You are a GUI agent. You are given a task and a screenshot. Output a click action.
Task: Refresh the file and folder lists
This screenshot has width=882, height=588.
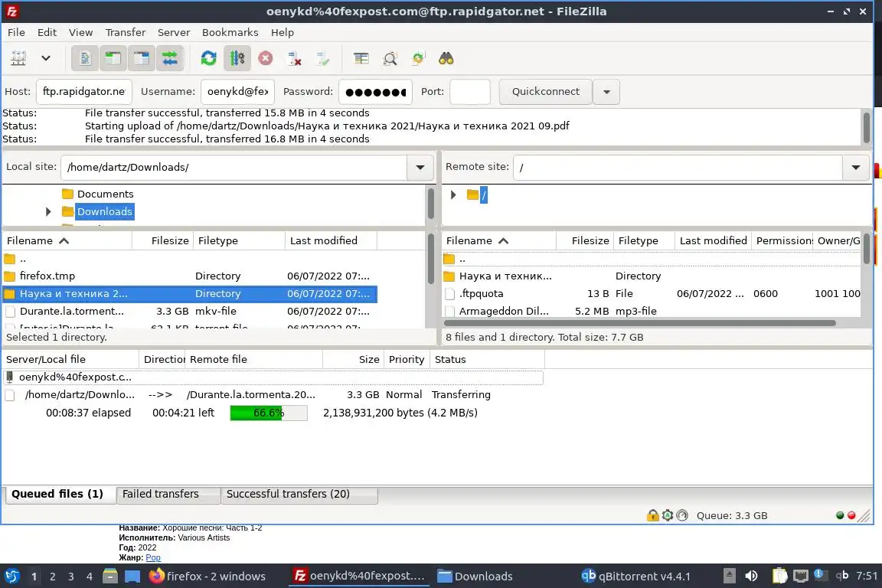(209, 58)
